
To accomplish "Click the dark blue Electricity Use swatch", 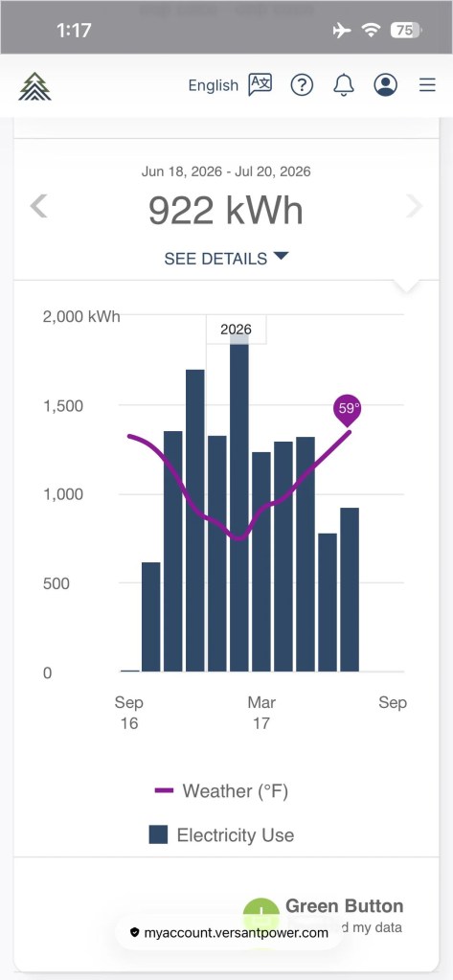I will (x=158, y=835).
